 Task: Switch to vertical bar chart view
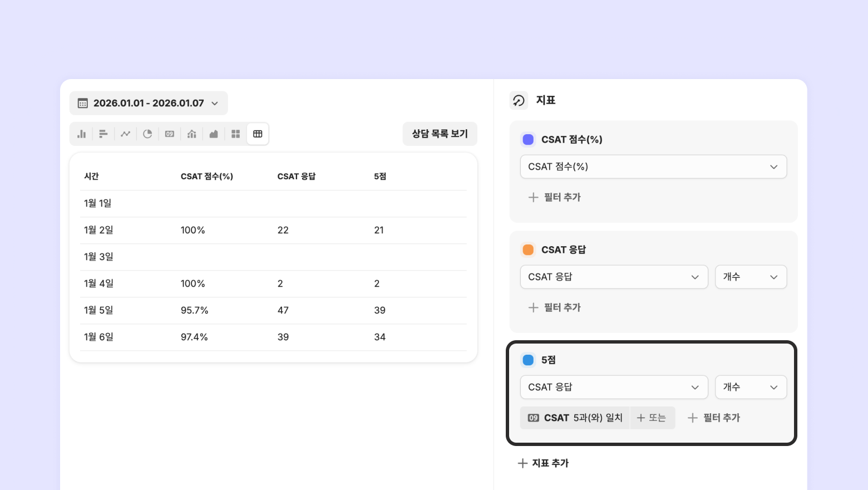[82, 134]
